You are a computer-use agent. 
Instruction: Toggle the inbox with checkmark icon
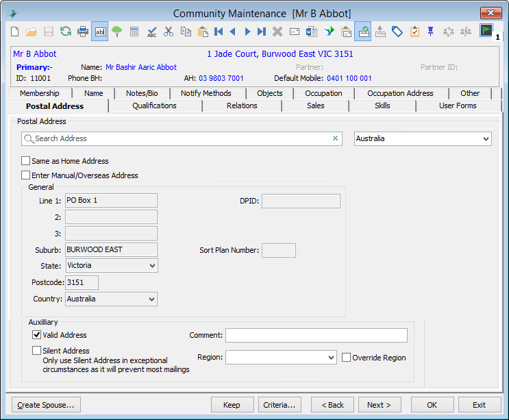tap(363, 32)
